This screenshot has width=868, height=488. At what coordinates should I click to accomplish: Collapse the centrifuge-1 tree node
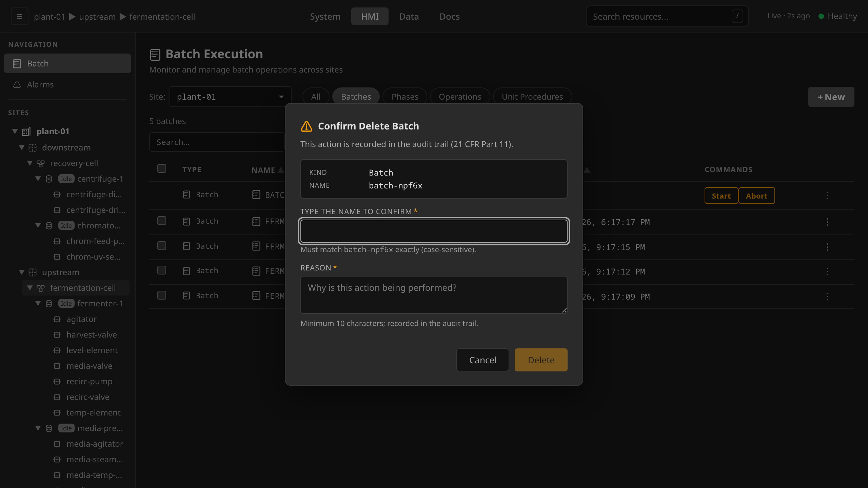(38, 179)
